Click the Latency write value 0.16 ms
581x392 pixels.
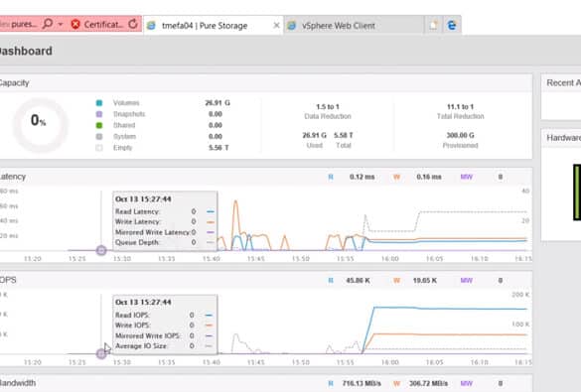point(429,177)
